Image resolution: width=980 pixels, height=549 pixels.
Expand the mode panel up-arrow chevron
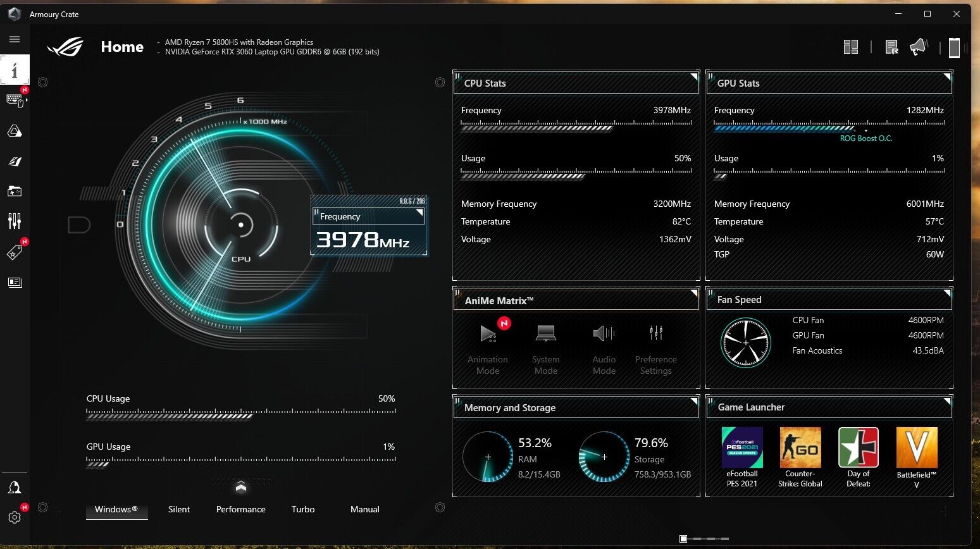[x=240, y=486]
